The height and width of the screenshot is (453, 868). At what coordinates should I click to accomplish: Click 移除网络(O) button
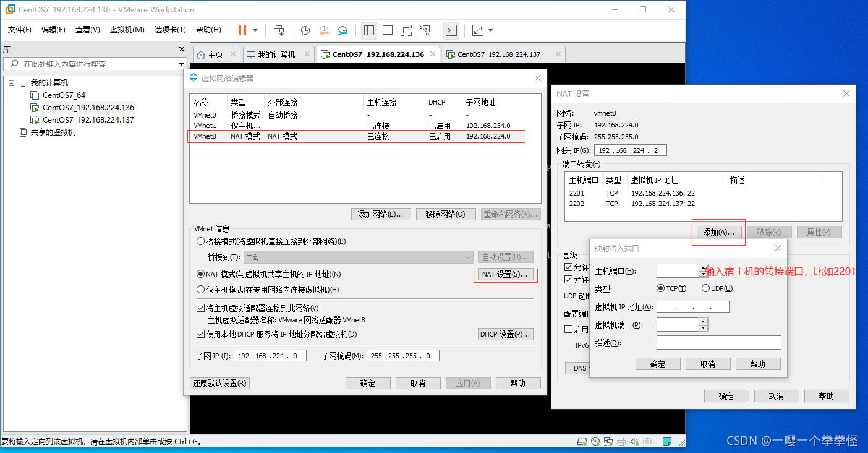tap(445, 214)
